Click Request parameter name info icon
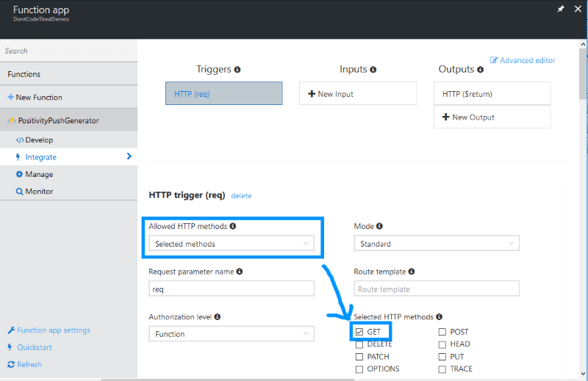The width and height of the screenshot is (588, 381). pyautogui.click(x=240, y=271)
